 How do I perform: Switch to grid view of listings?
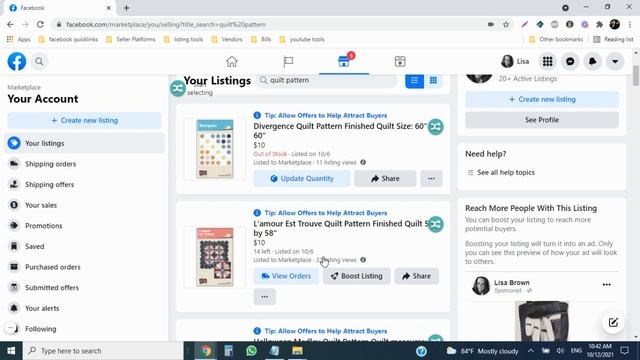(433, 80)
